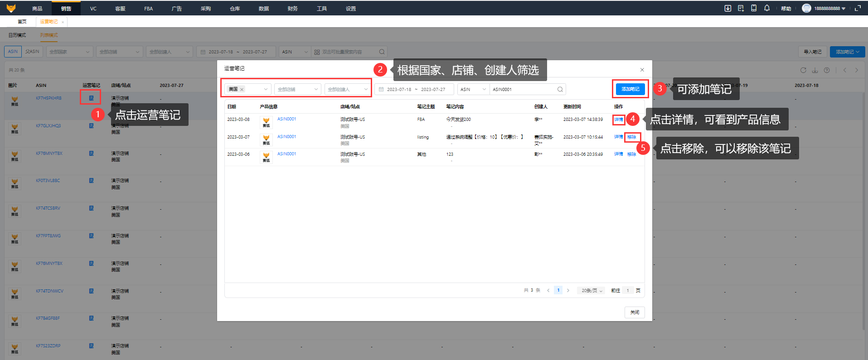The height and width of the screenshot is (360, 868).
Task: Open the account menu for 18888888888
Action: [x=829, y=8]
